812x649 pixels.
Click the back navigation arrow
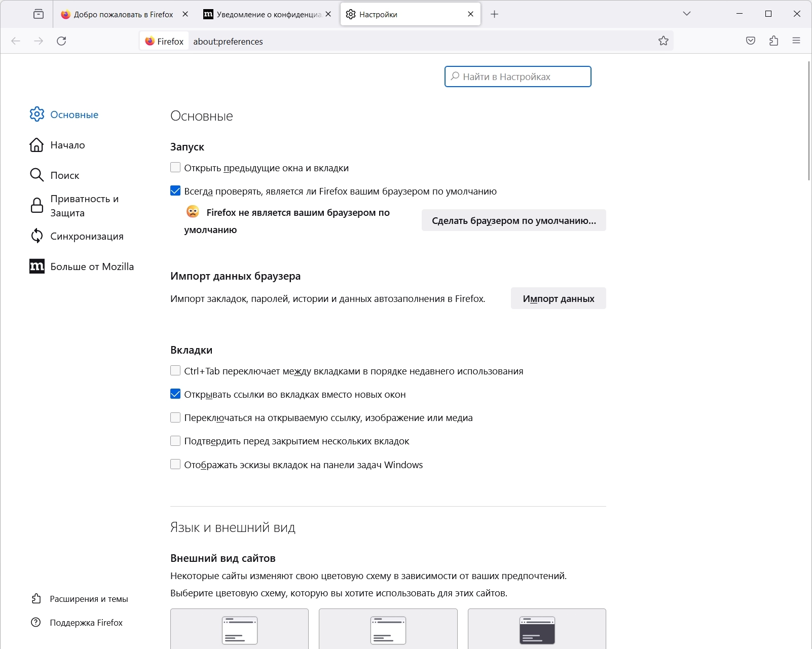pos(16,41)
